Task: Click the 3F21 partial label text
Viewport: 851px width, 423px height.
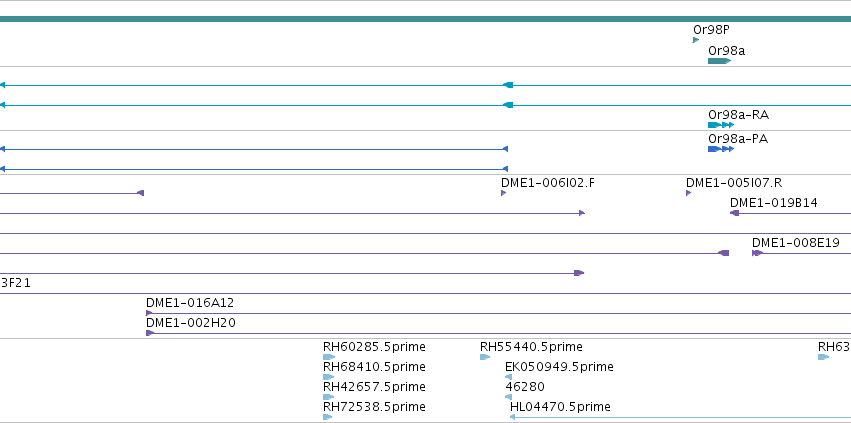Action: pos(15,283)
